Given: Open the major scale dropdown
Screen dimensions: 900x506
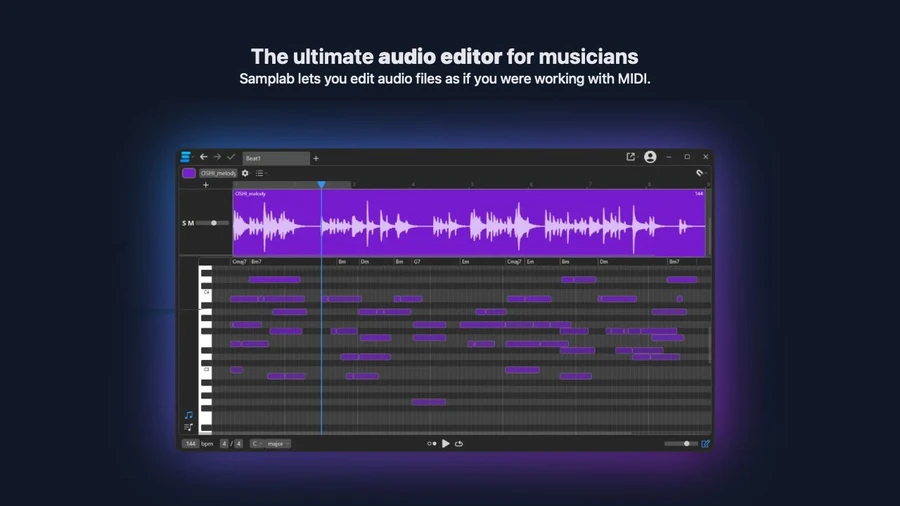Looking at the screenshot, I should coord(278,443).
